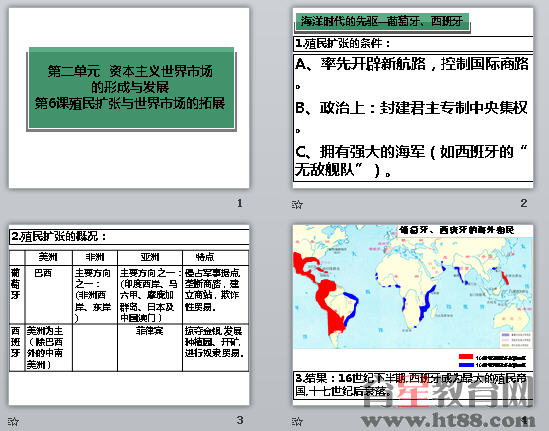Click the 美洲 column header in the table
The width and height of the screenshot is (549, 431).
tap(49, 257)
